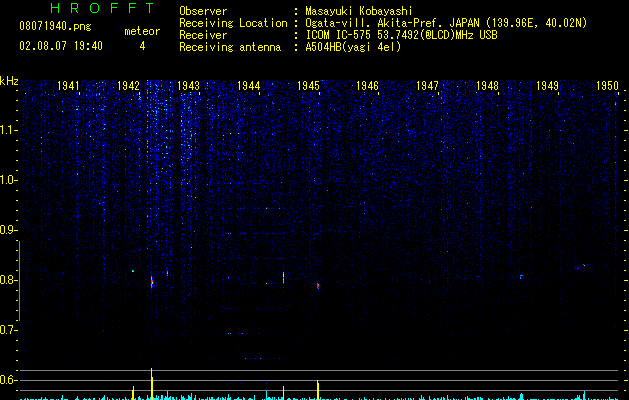Click the Receiving Location label

(233, 23)
